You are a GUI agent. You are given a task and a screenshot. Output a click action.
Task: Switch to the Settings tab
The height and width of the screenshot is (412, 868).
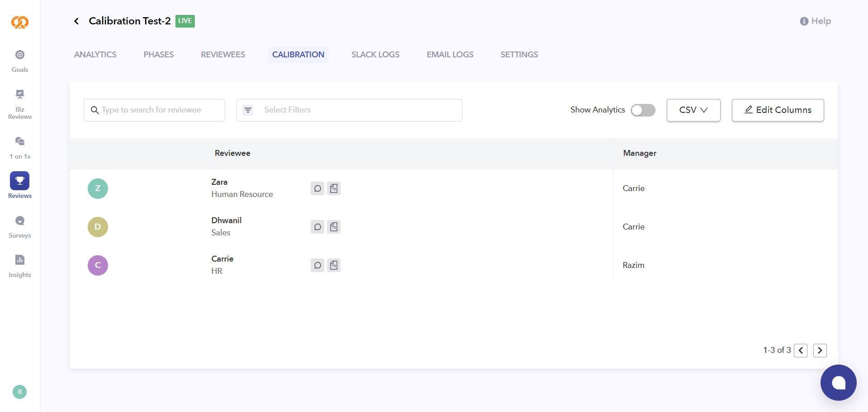click(x=519, y=55)
